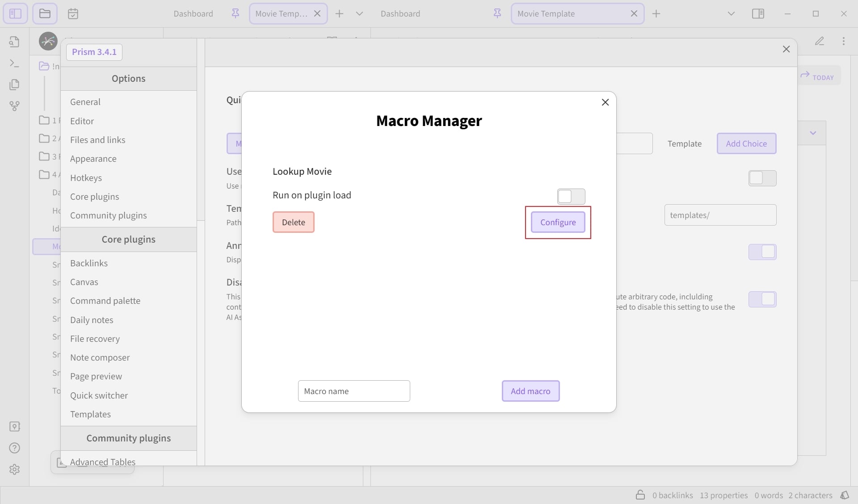Open graph view icon in ribbon
This screenshot has height=504, width=858.
point(14,106)
